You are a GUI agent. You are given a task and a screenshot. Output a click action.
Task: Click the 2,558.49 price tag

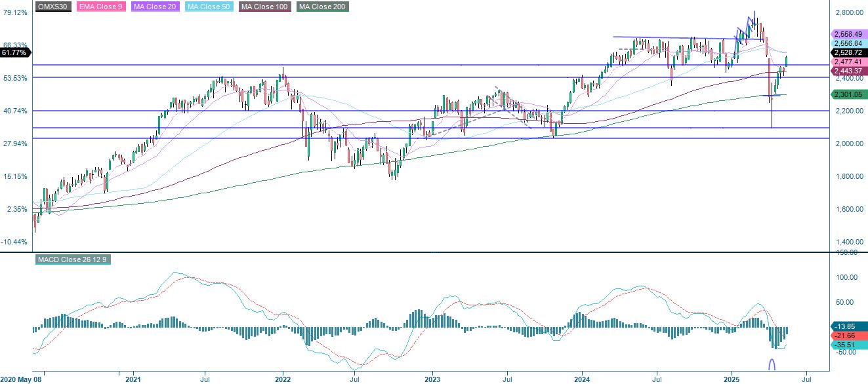pyautogui.click(x=849, y=34)
